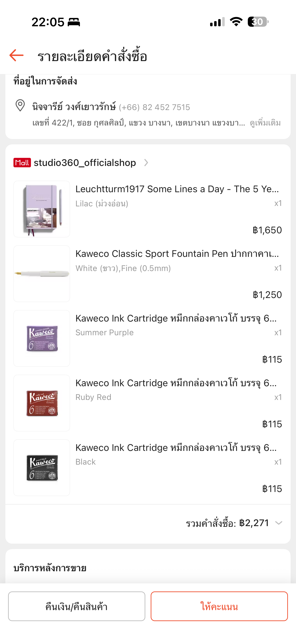Screen dimensions: 296x644
Task: Expand the order total ฿2,271 chevron
Action: pos(279,523)
